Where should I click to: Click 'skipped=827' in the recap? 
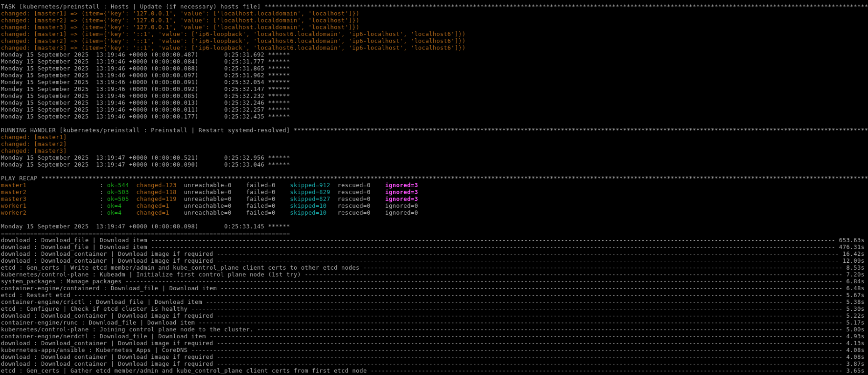310,199
